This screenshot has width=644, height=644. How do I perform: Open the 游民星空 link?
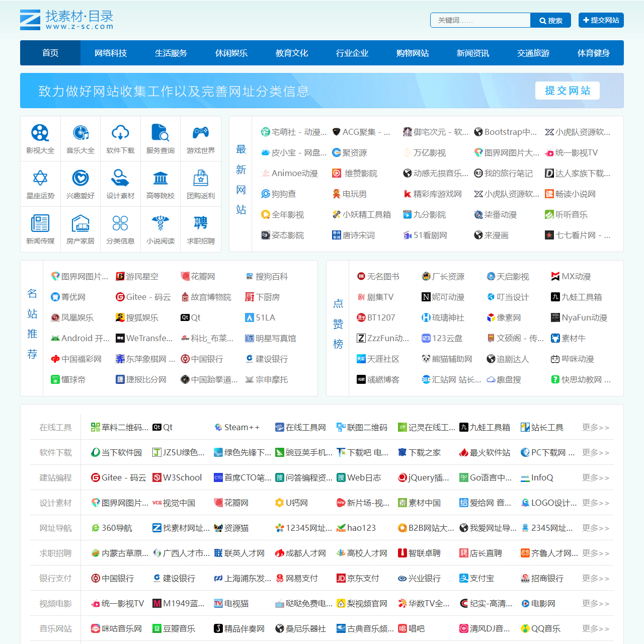point(137,276)
